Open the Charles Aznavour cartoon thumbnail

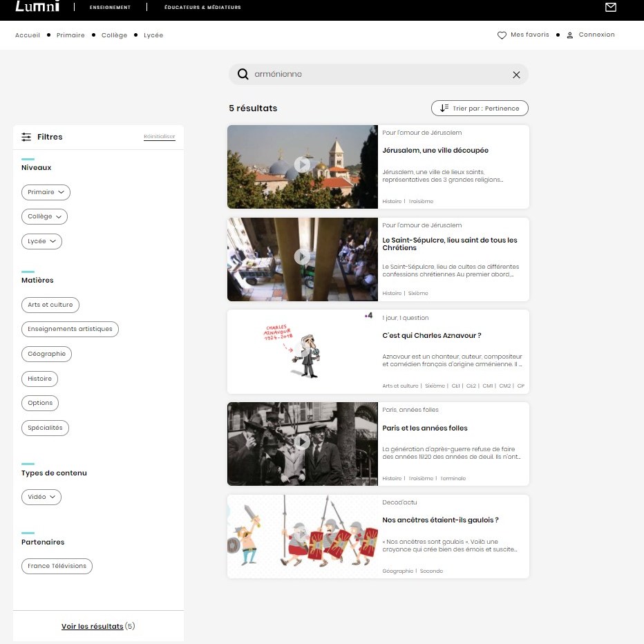click(x=302, y=352)
